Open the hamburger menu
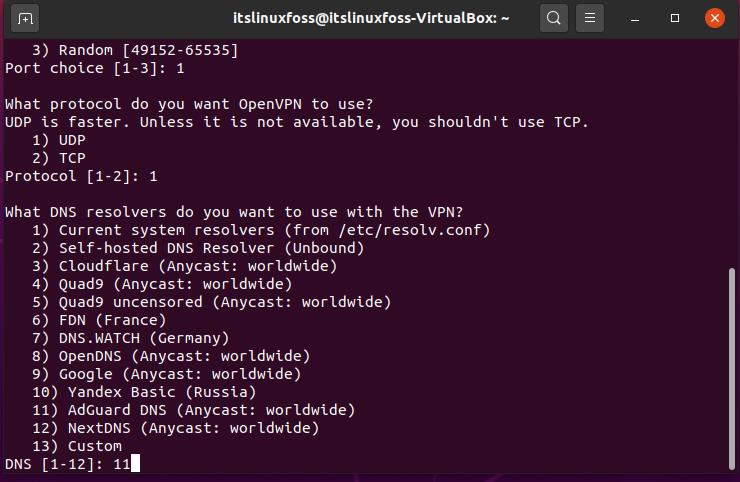740x482 pixels. pyautogui.click(x=590, y=18)
